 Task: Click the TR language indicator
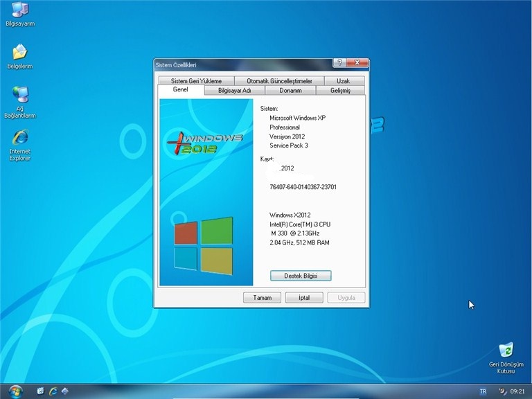point(483,391)
